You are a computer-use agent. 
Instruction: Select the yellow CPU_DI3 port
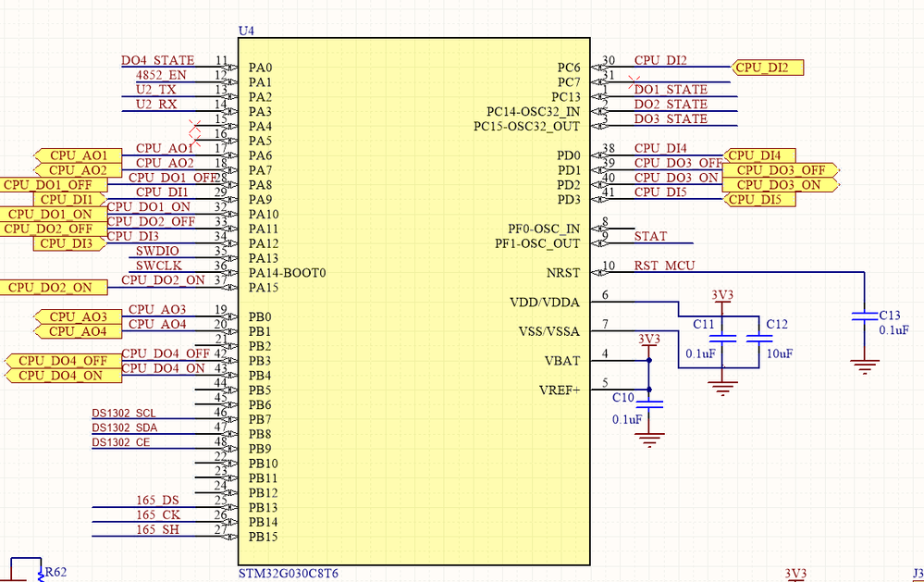tap(70, 243)
